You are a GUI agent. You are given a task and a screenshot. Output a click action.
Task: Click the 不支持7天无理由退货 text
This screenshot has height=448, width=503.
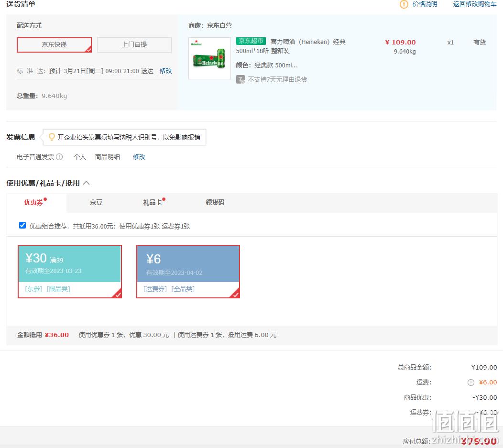(277, 79)
